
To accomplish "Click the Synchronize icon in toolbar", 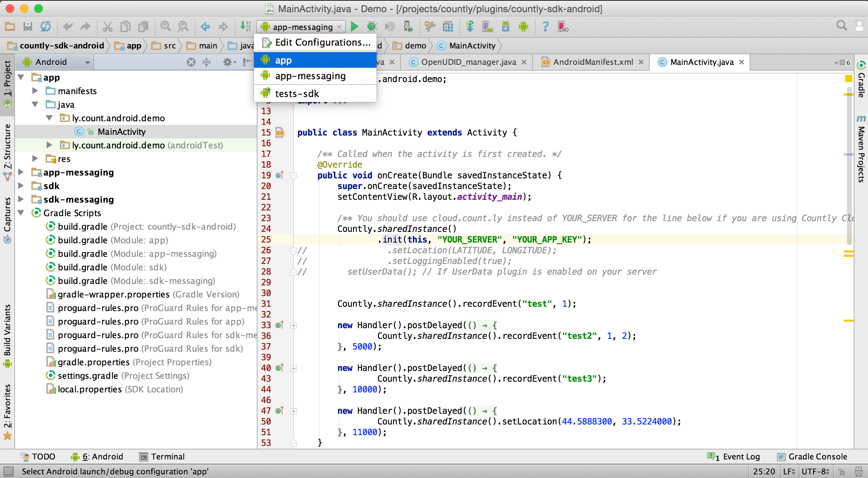I will click(46, 27).
